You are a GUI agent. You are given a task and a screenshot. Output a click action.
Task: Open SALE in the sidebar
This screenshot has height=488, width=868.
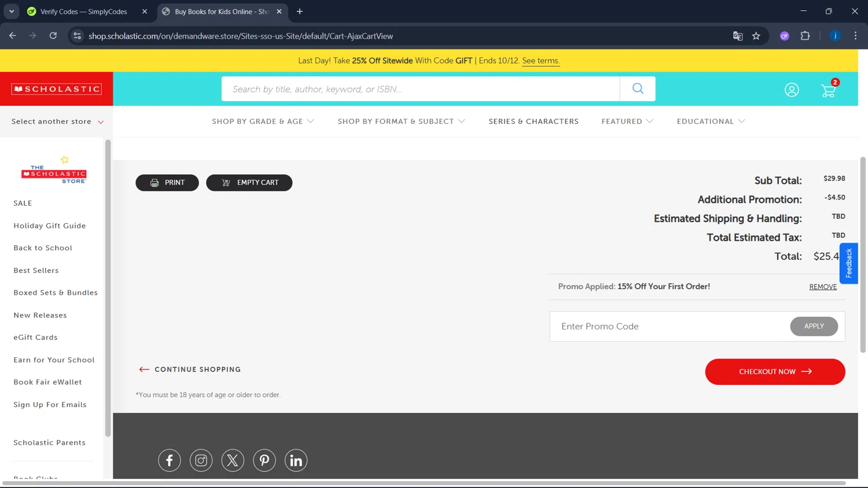[23, 204]
